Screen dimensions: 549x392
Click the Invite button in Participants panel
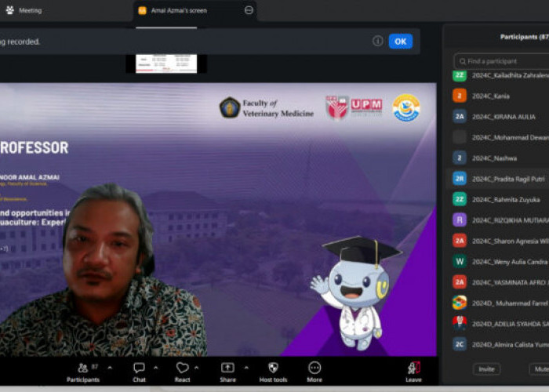(x=486, y=369)
